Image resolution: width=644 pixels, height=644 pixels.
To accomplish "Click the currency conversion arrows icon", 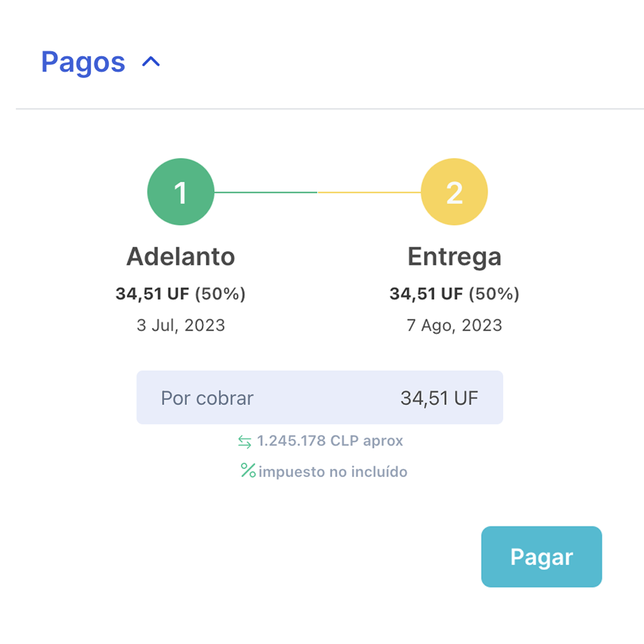I will 244,441.
